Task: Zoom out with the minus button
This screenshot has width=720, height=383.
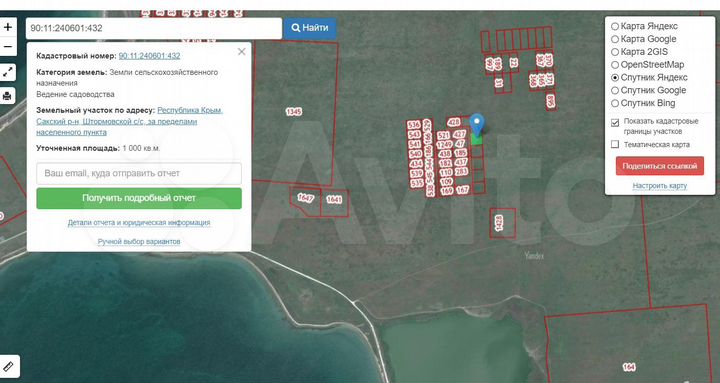Action: tap(8, 46)
